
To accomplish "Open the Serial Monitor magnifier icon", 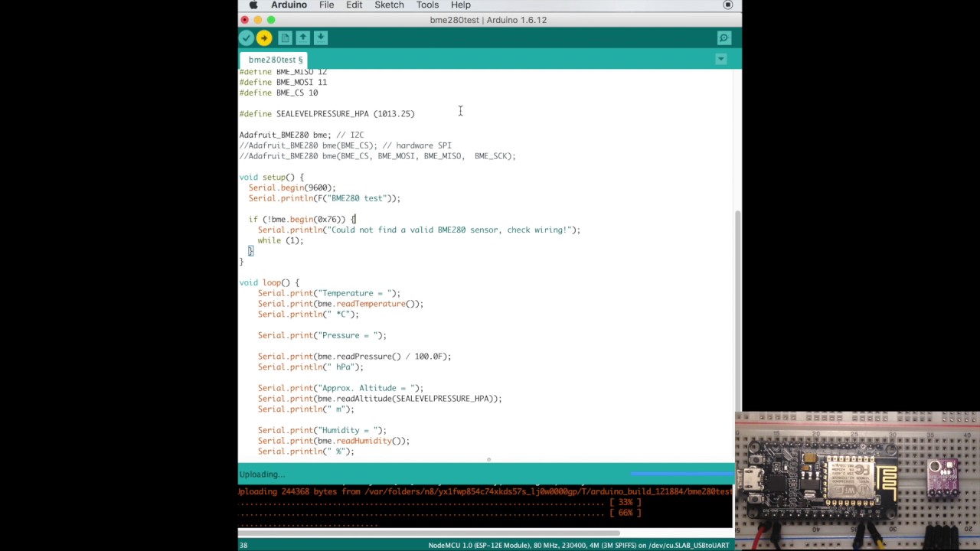I will [724, 38].
